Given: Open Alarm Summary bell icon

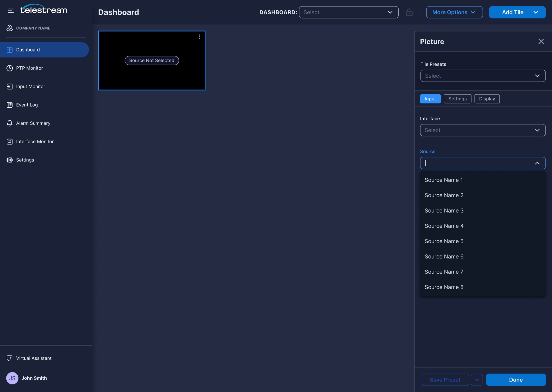Looking at the screenshot, I should point(10,123).
